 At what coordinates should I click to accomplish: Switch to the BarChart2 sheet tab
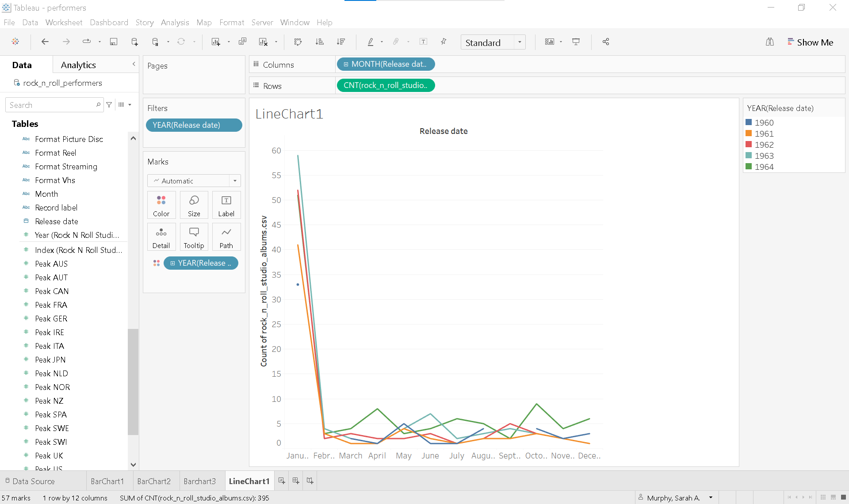pos(154,481)
